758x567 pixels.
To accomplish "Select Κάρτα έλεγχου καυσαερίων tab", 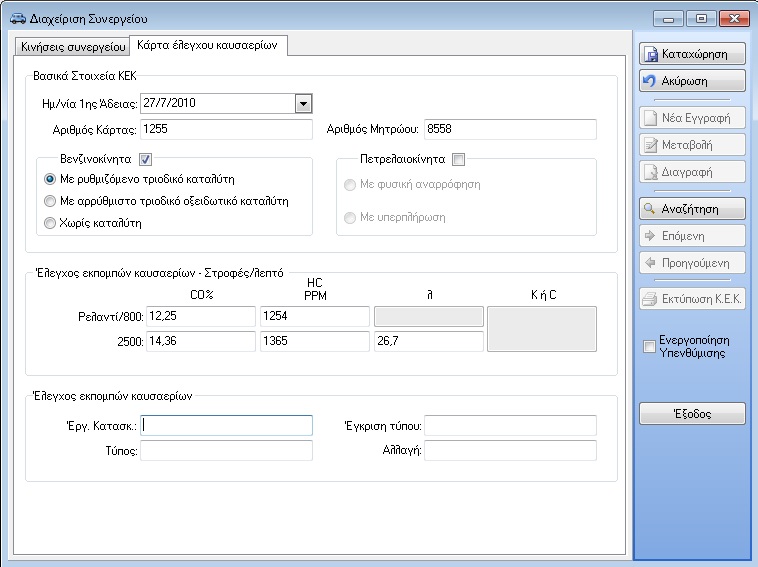I will 208,45.
